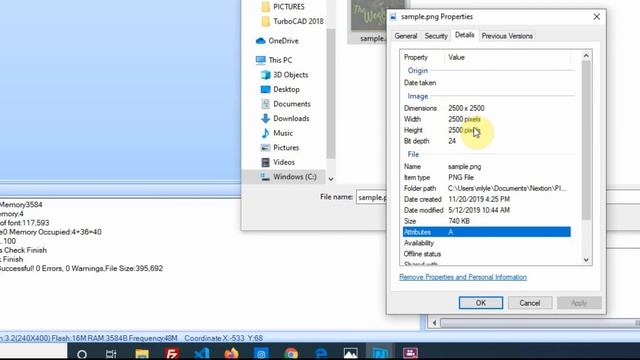Select the Height property row
Screen dimensions: 640x360
pyautogui.click(x=487, y=130)
